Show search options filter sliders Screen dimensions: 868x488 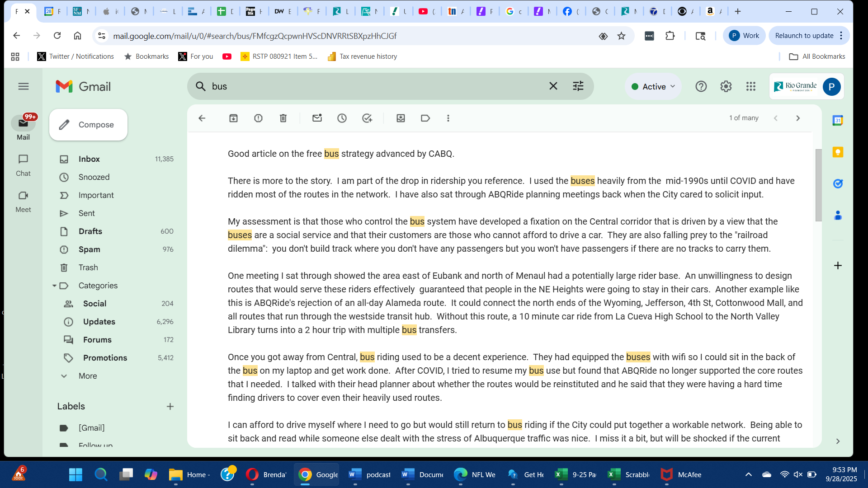[578, 86]
